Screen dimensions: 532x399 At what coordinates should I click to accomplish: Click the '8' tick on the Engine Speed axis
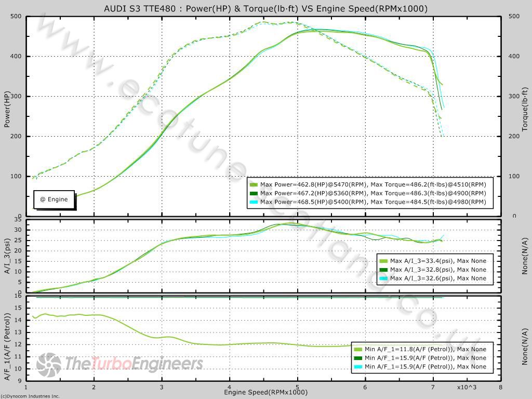point(501,387)
